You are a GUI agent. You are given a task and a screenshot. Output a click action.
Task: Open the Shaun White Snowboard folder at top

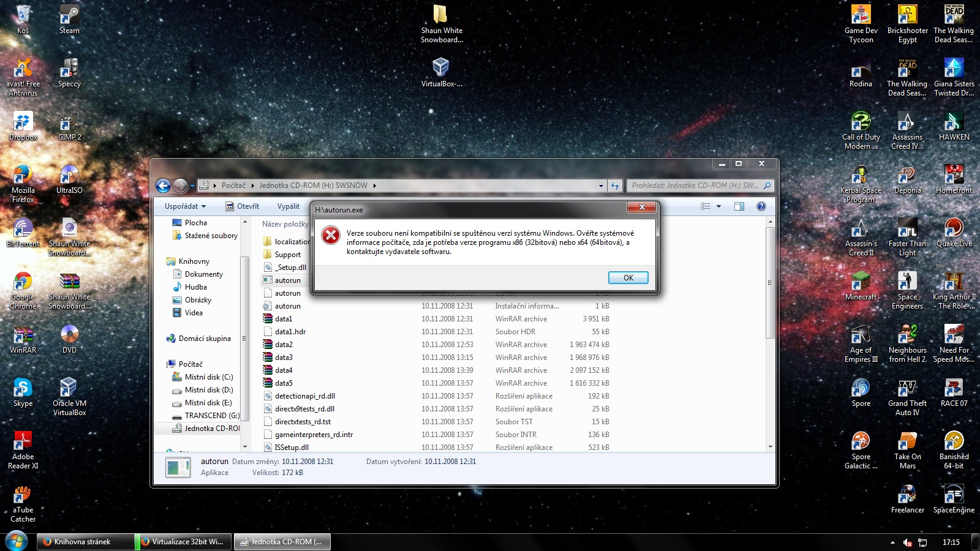(x=441, y=24)
